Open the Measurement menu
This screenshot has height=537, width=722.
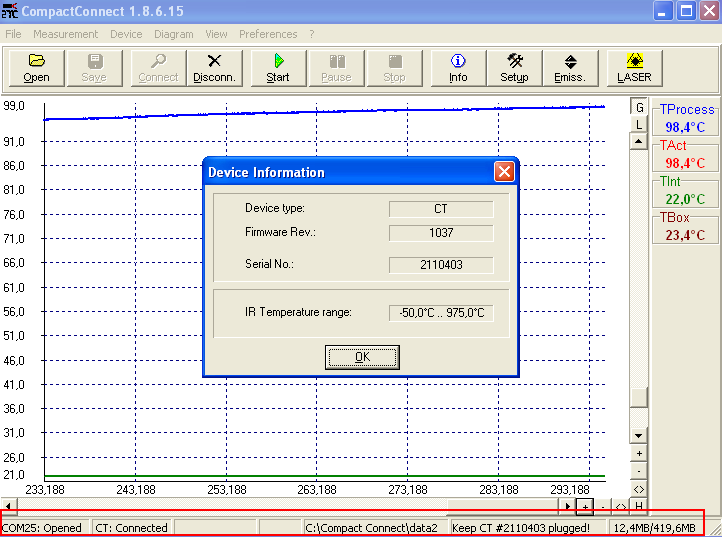[x=65, y=34]
